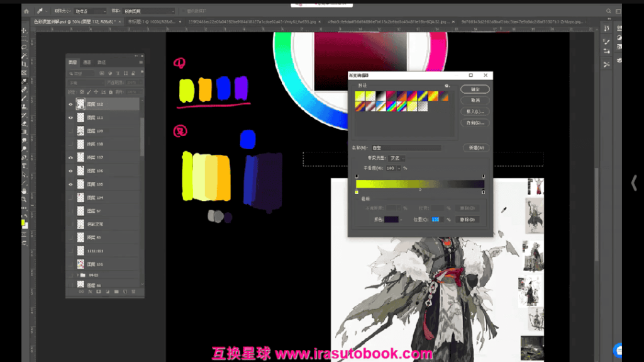Select the Healing Brush tool
The width and height of the screenshot is (644, 362).
(25, 89)
